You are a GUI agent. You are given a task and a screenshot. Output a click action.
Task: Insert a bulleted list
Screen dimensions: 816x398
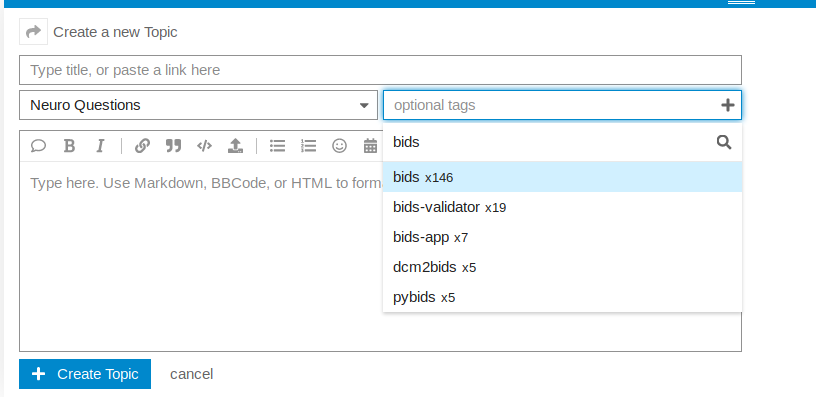[x=277, y=146]
